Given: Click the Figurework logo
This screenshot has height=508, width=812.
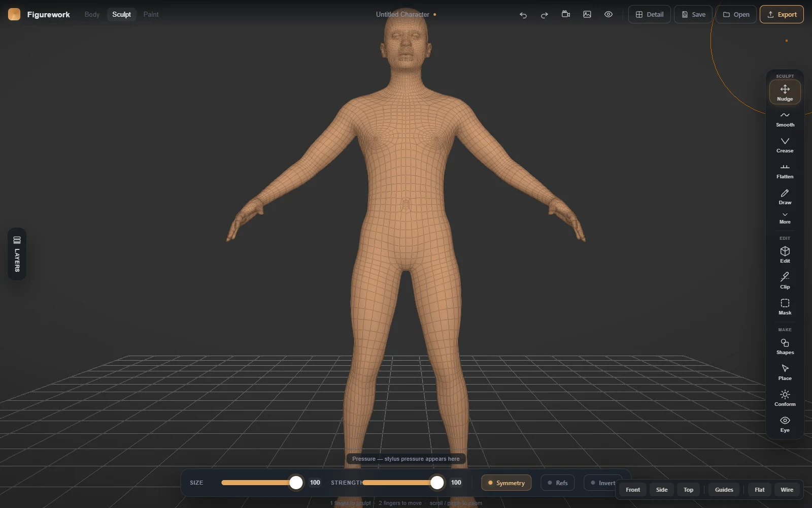Looking at the screenshot, I should click(14, 14).
